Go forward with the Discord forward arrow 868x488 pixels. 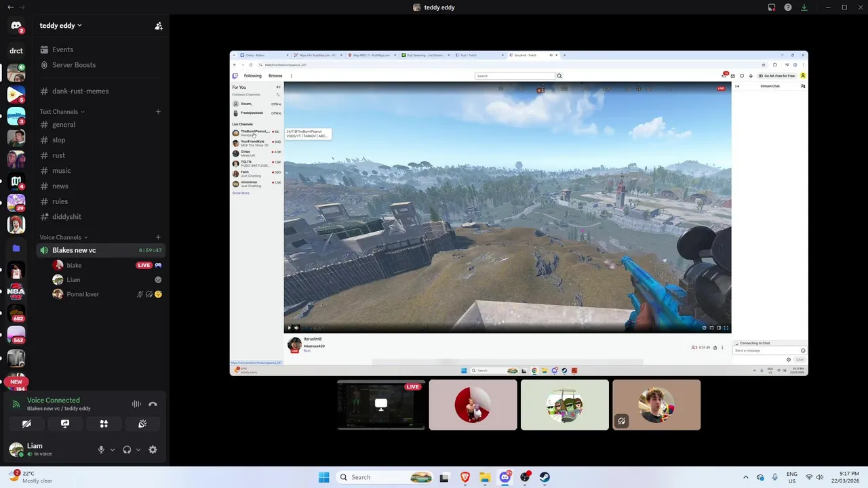coord(22,7)
